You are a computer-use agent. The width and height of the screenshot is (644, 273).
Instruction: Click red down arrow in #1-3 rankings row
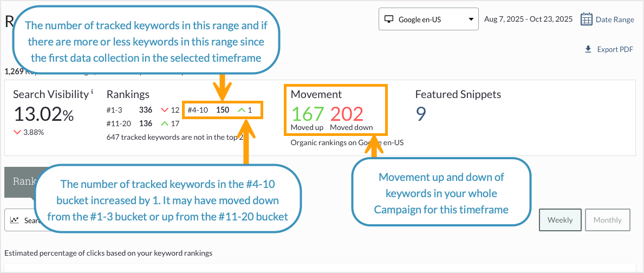(x=164, y=110)
